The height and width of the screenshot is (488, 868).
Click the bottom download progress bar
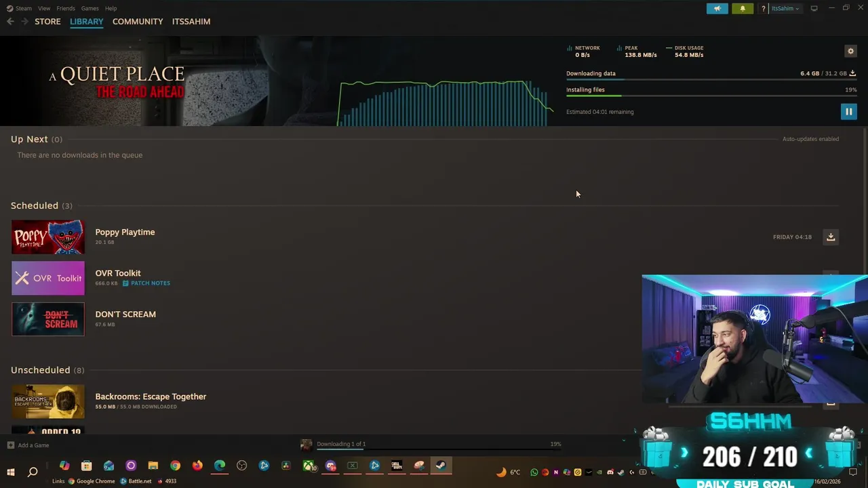[439, 450]
